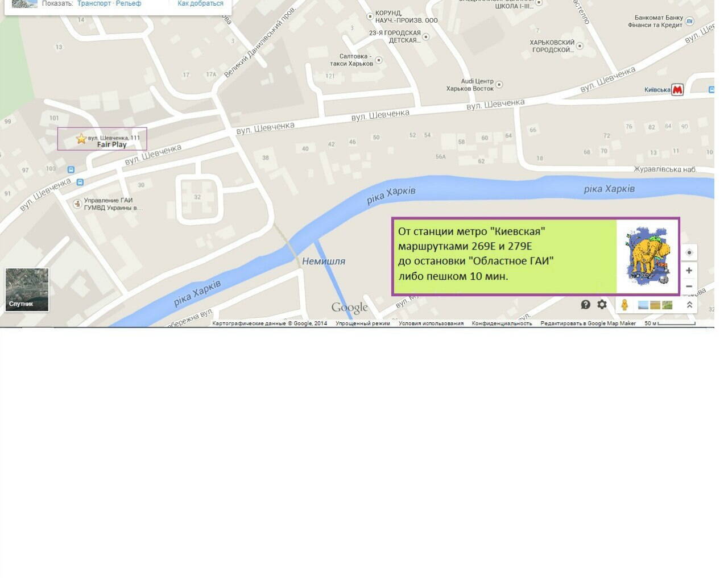Show my current location on map
This screenshot has height=581, width=728.
point(689,252)
